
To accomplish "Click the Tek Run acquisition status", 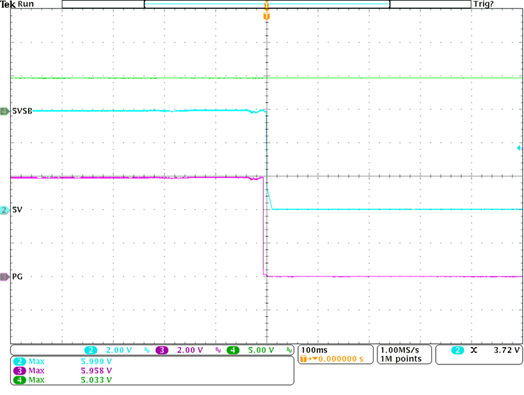I will pos(17,4).
